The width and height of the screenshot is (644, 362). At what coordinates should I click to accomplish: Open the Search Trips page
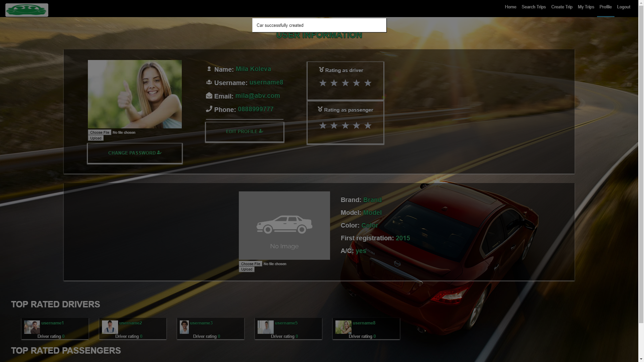pyautogui.click(x=533, y=7)
